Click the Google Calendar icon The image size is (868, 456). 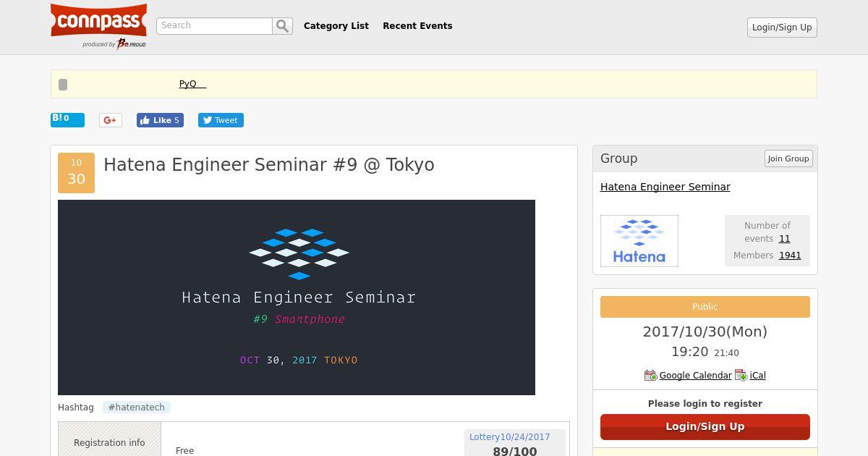650,375
